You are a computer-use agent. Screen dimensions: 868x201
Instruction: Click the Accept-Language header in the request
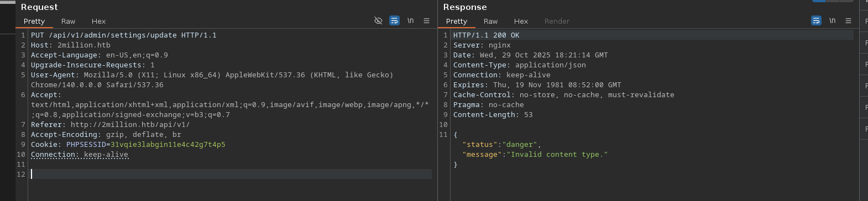point(100,55)
